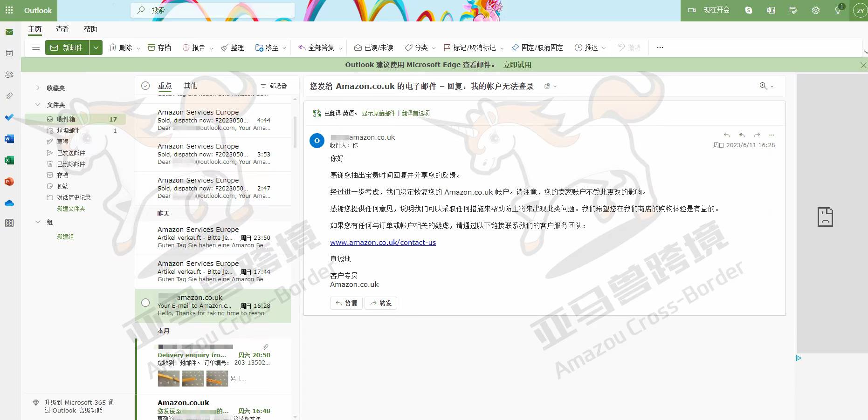
Task: Collapse the 文件夹 folders section
Action: point(38,105)
